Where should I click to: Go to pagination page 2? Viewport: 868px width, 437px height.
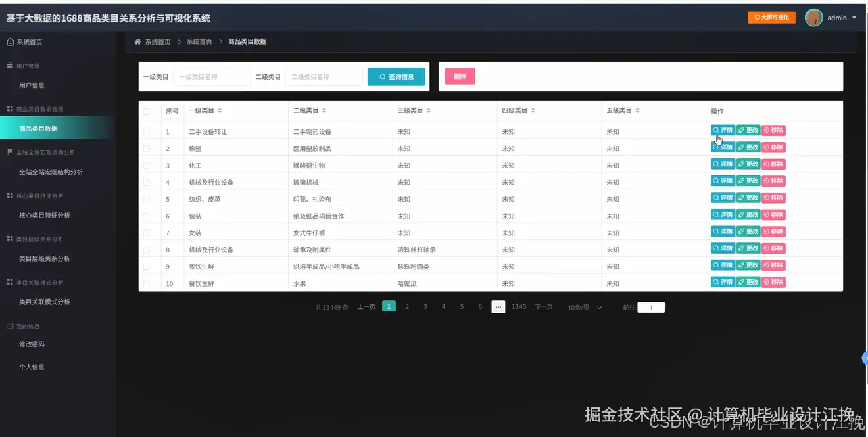pyautogui.click(x=407, y=306)
